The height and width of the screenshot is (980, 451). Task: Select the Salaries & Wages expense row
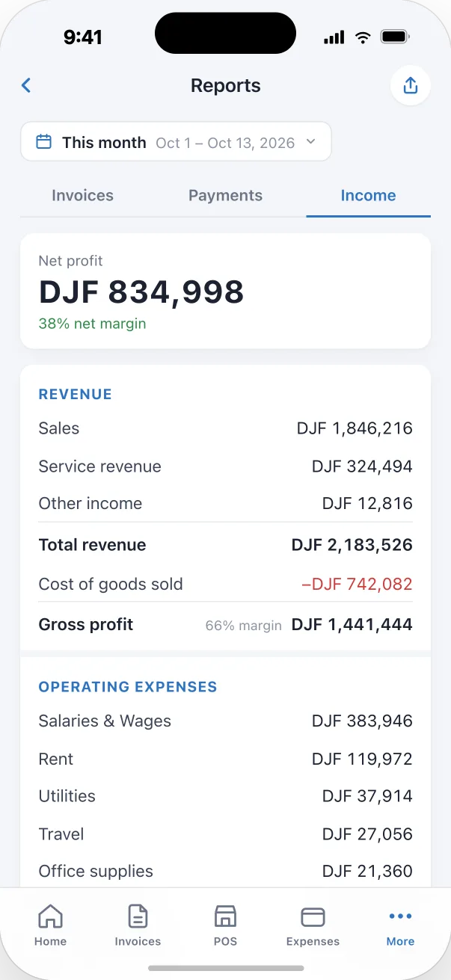[x=225, y=721]
